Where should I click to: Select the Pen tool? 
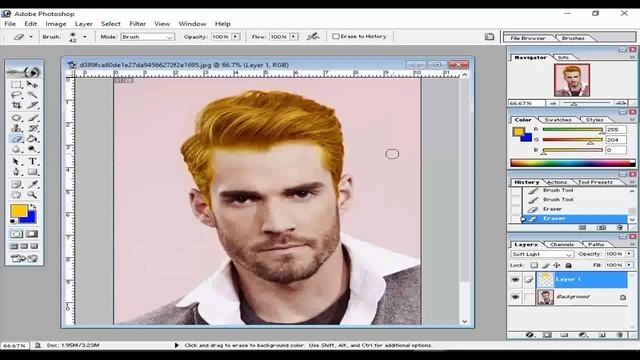(16, 172)
